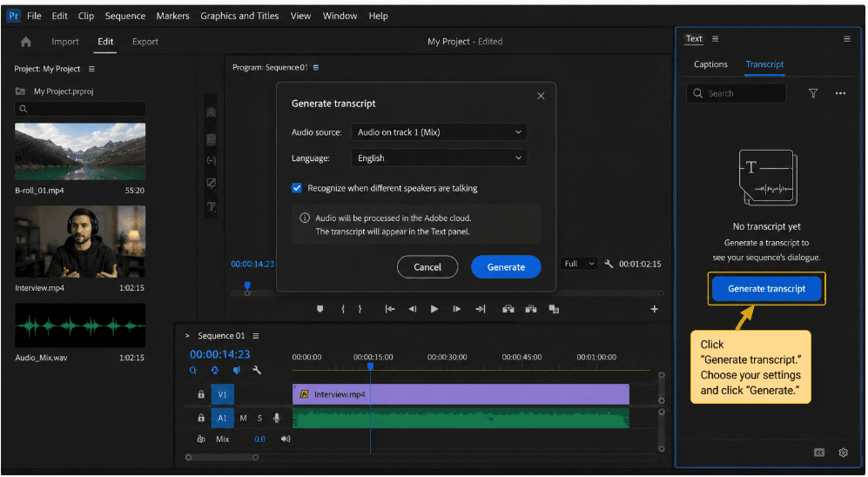This screenshot has height=477, width=868.
Task: Mark Out point in Program monitor
Action: tap(360, 309)
